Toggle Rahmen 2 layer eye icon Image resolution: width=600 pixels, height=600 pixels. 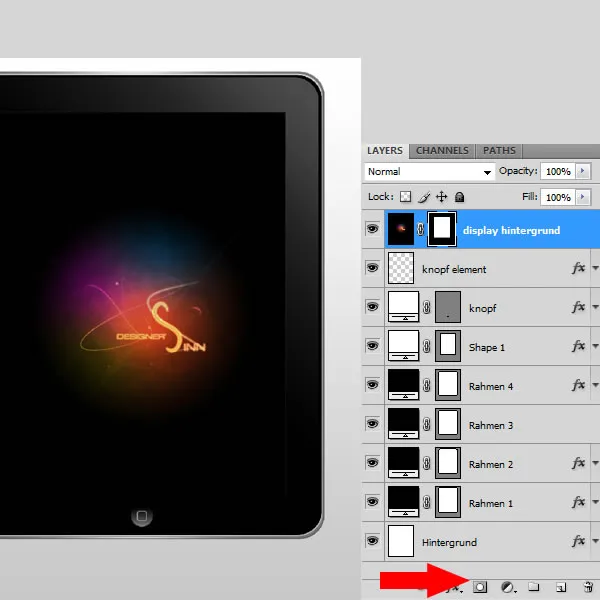372,463
